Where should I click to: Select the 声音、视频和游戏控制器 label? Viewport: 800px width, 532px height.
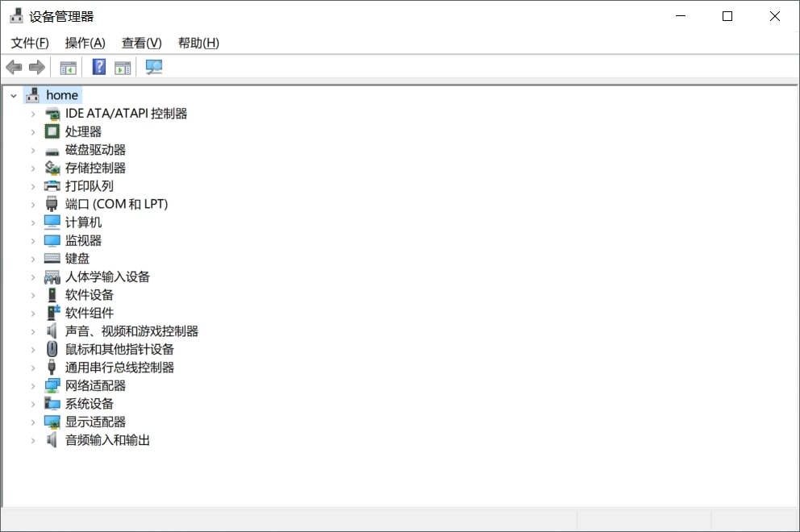tap(131, 331)
